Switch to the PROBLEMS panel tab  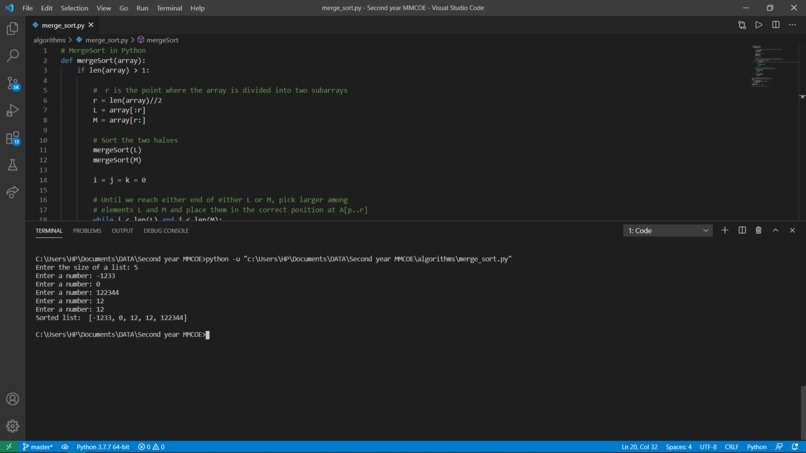tap(87, 231)
